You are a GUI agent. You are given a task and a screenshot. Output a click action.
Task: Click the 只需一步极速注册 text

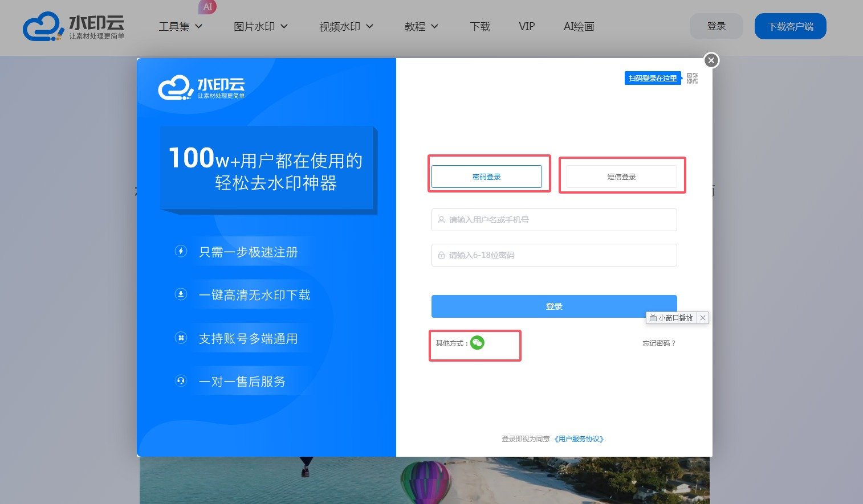(249, 252)
